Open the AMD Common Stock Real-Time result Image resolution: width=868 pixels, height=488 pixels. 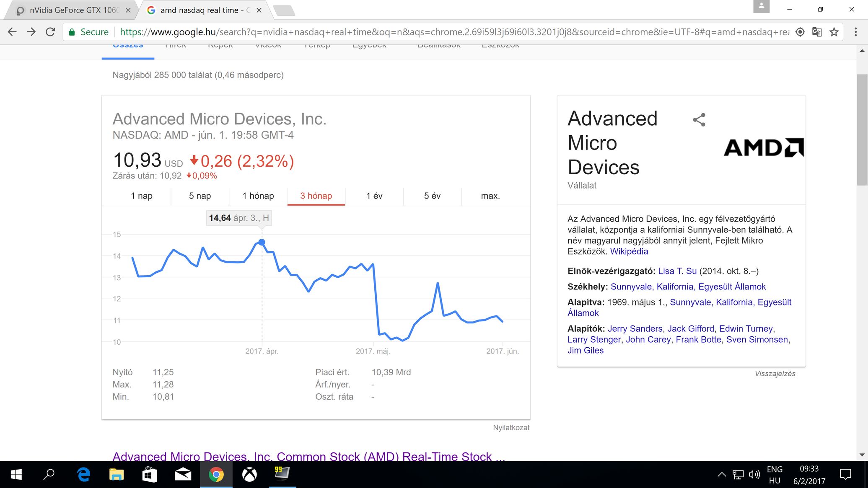308,456
